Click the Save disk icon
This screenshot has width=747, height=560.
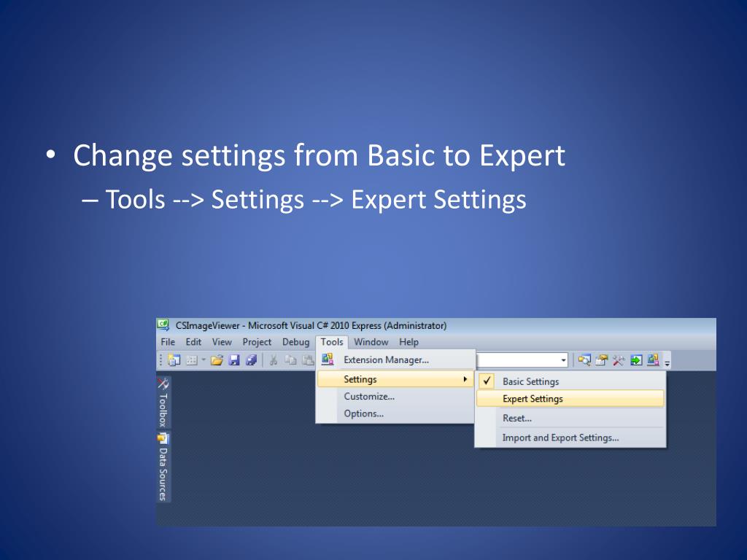pos(234,359)
